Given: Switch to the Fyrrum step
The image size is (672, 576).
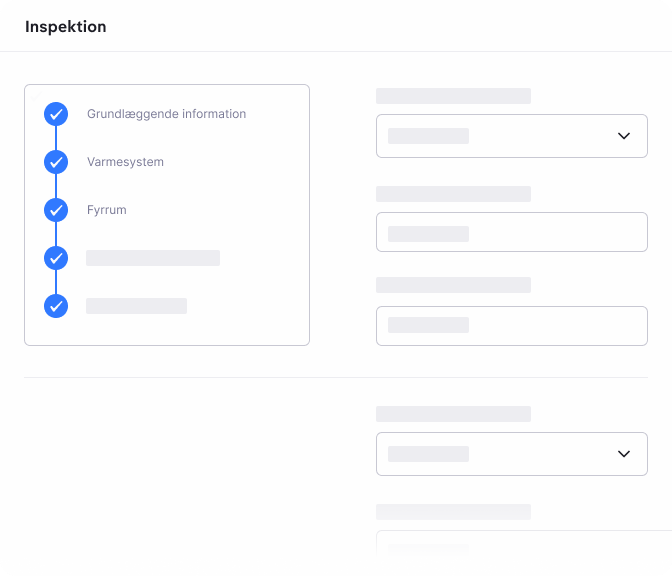Looking at the screenshot, I should coord(107,210).
